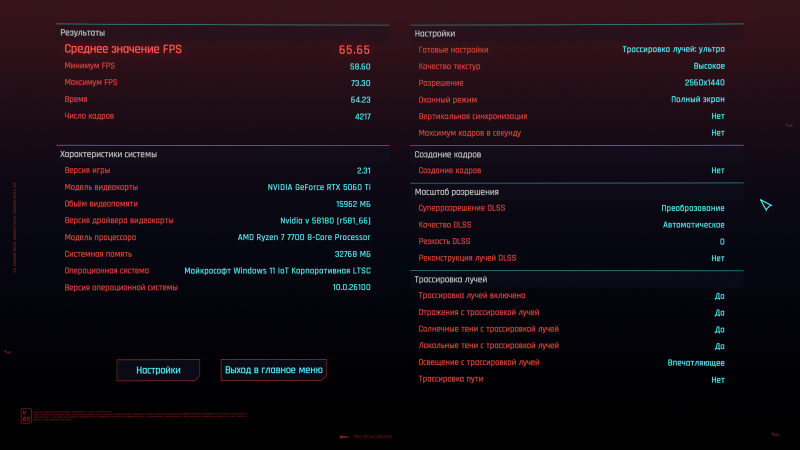Click the small logo icon in bottom-left corner
800x450 pixels.
[26, 415]
